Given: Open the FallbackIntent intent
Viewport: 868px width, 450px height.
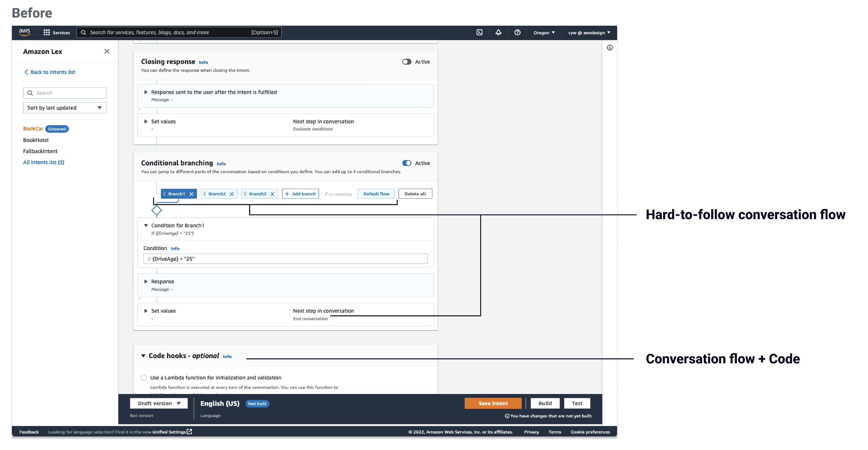Looking at the screenshot, I should pyautogui.click(x=40, y=152).
